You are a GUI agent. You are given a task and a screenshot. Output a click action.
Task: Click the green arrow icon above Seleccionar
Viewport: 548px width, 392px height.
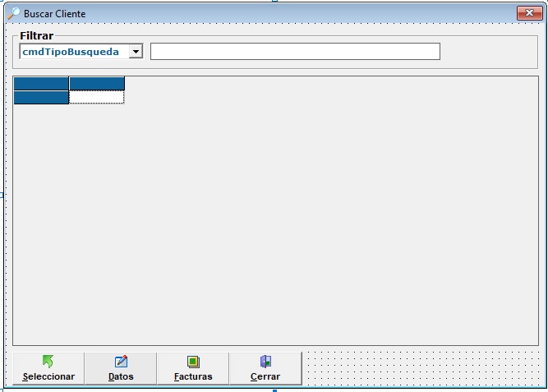tap(48, 361)
